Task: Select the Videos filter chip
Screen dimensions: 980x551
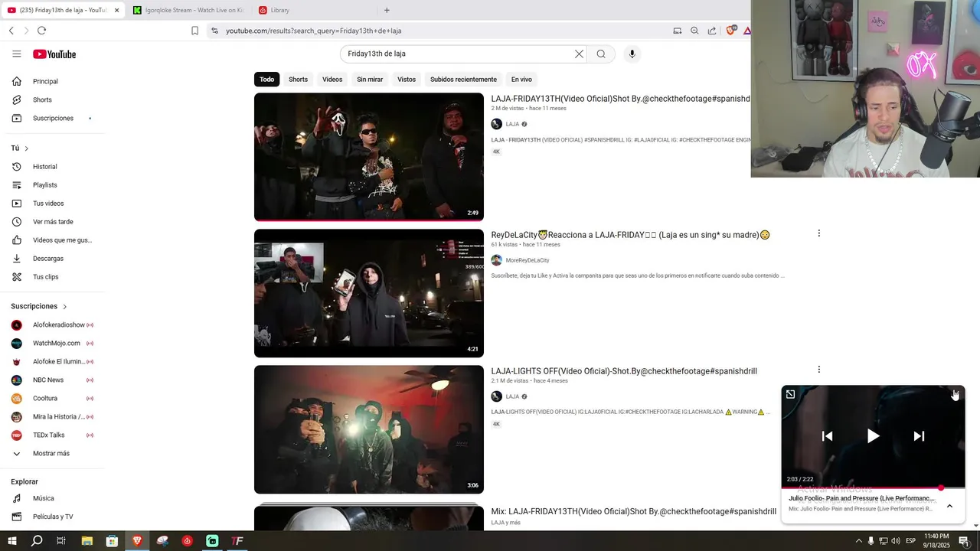Action: (x=332, y=80)
